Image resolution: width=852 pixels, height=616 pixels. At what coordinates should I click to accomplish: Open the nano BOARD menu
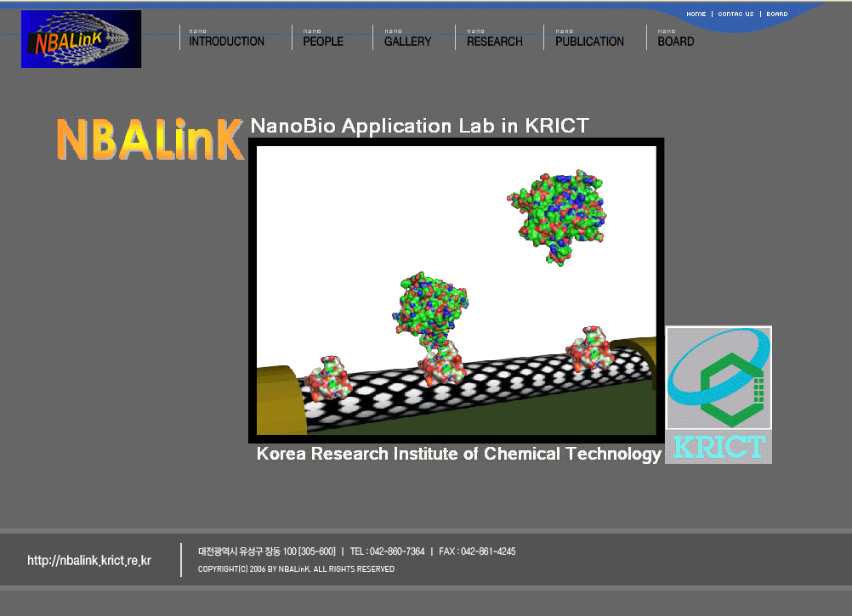click(676, 42)
